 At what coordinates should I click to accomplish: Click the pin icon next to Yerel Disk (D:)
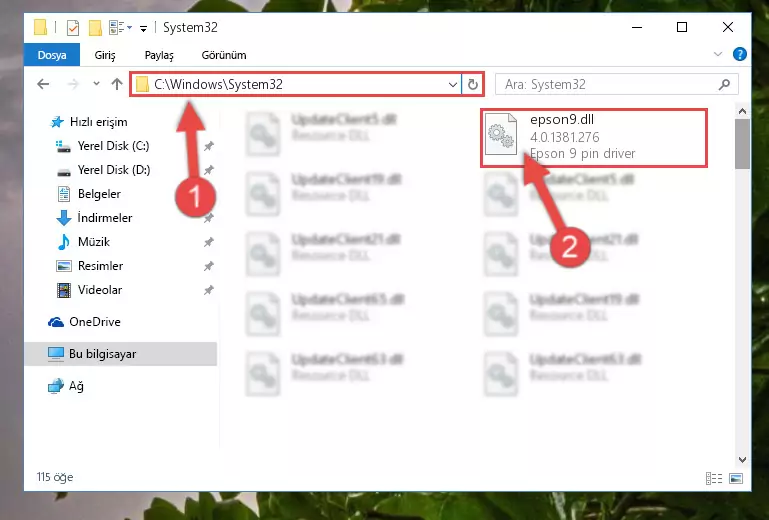(x=208, y=170)
